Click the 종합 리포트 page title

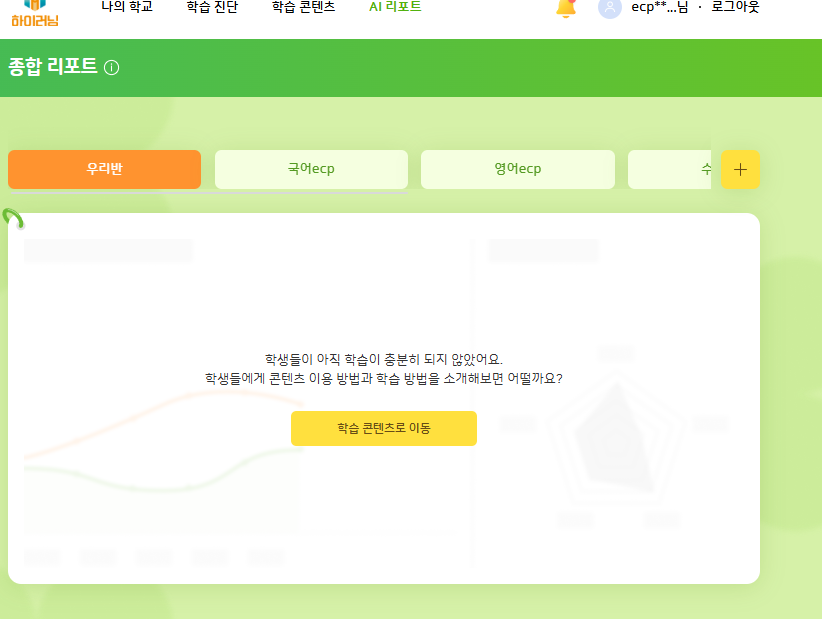(53, 67)
